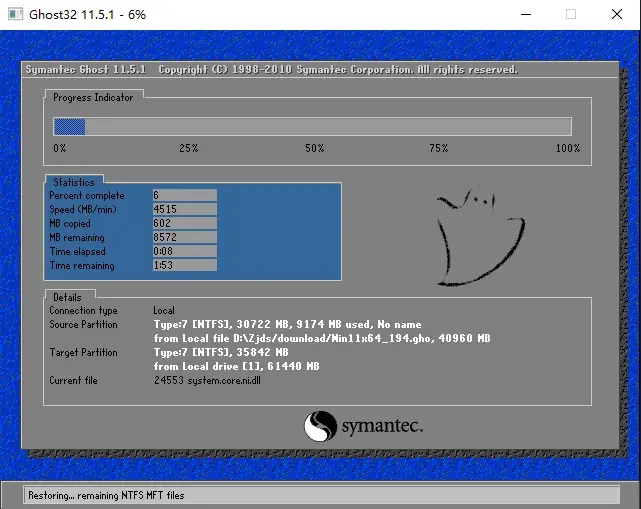Screen dimensions: 641x509
Task: Click the Percent complete value 6
Action: (185, 195)
